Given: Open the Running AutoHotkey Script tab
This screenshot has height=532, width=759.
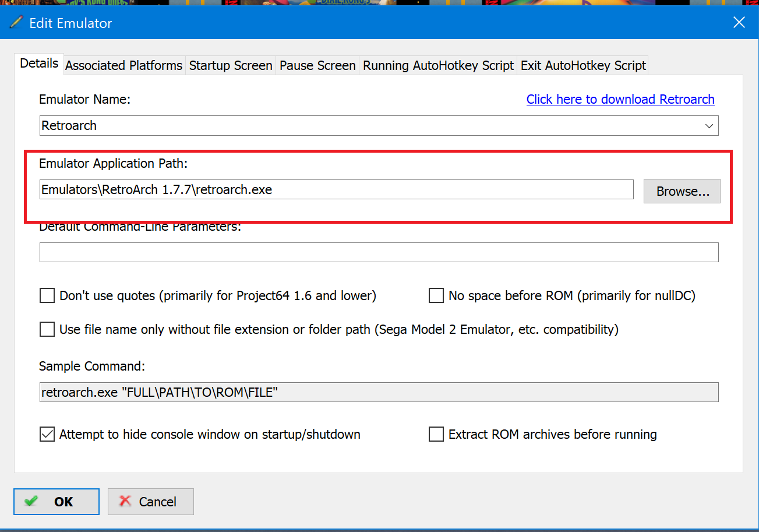Looking at the screenshot, I should pyautogui.click(x=439, y=66).
